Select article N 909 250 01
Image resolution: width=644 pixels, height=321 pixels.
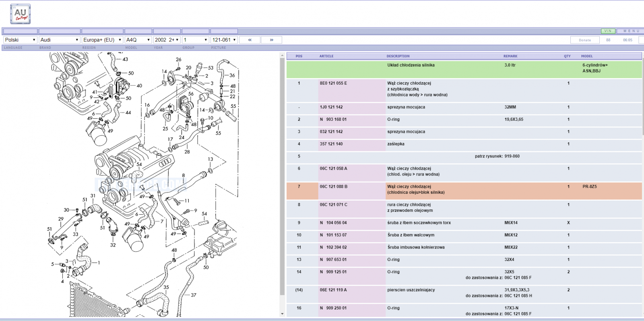333,308
